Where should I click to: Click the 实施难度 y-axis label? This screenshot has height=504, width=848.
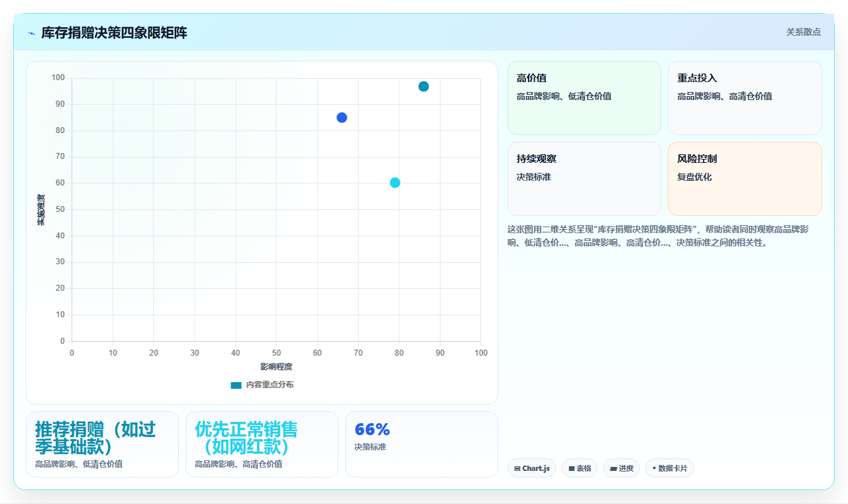point(41,210)
